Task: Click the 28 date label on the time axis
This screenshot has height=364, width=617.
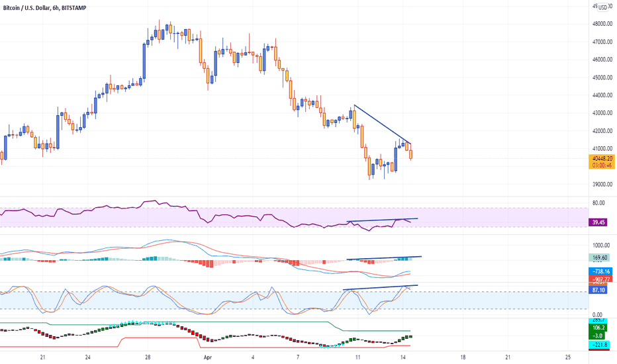Action: [148, 357]
